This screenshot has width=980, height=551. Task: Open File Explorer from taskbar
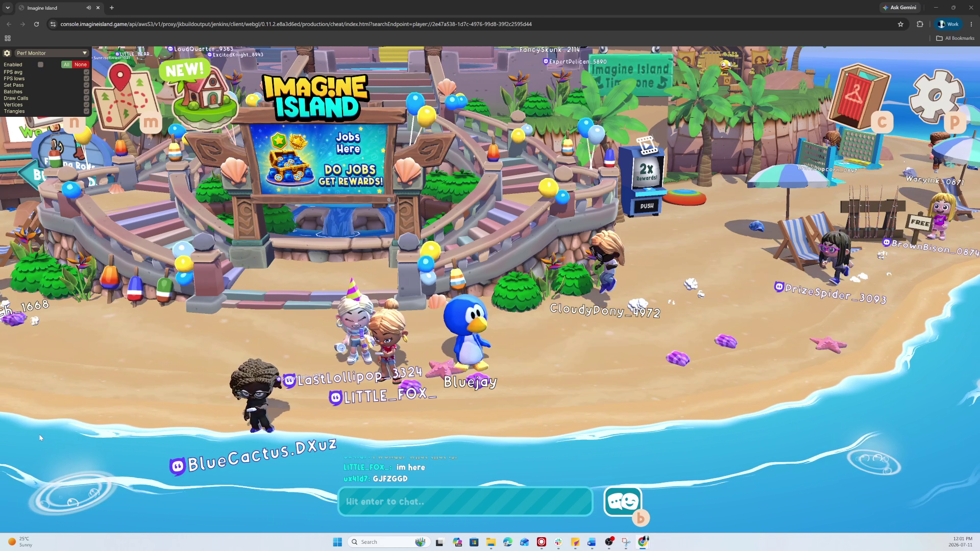(x=491, y=542)
